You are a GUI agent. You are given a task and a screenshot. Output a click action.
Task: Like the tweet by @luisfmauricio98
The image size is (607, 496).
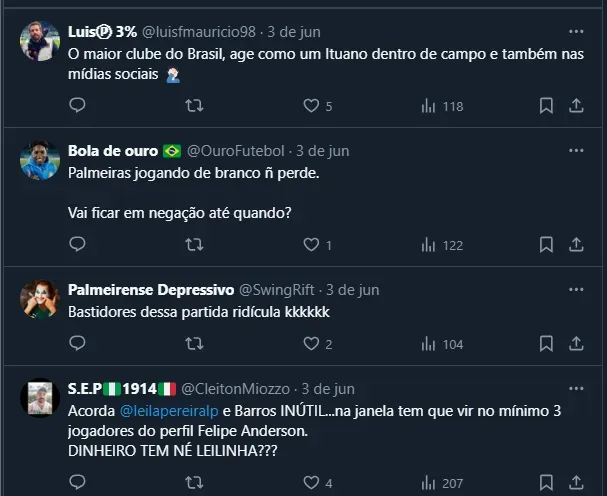click(x=311, y=106)
